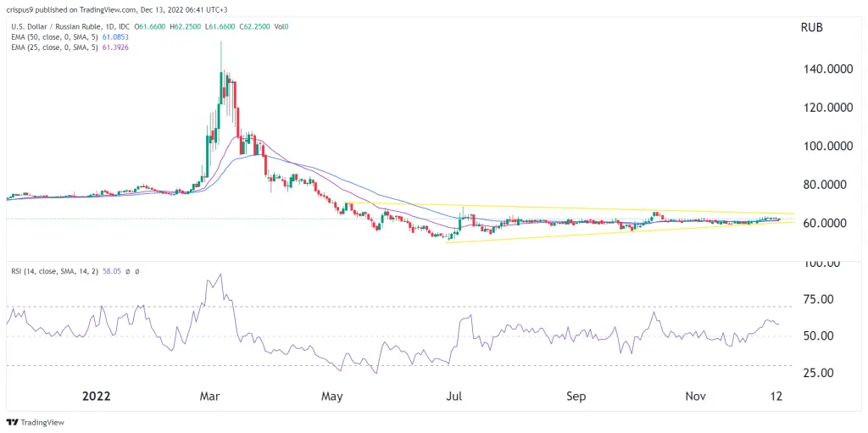Click the RSI 25.00 axis label
The height and width of the screenshot is (433, 868).
coord(818,373)
